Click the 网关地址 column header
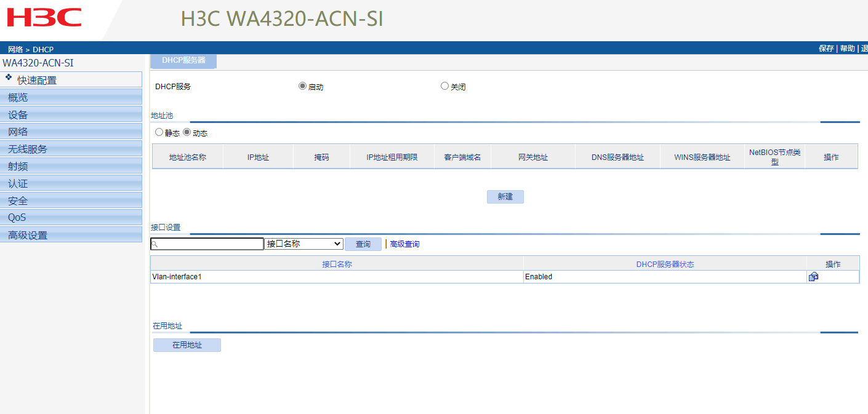The width and height of the screenshot is (868, 414). [533, 157]
